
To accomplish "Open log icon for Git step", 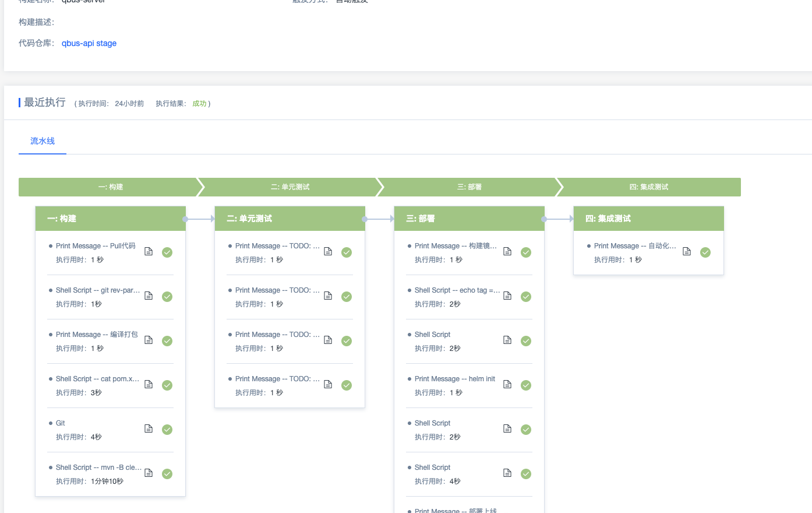I will coord(149,429).
